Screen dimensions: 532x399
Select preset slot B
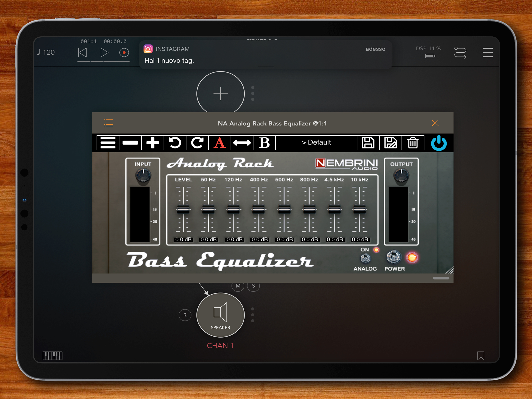(x=264, y=143)
